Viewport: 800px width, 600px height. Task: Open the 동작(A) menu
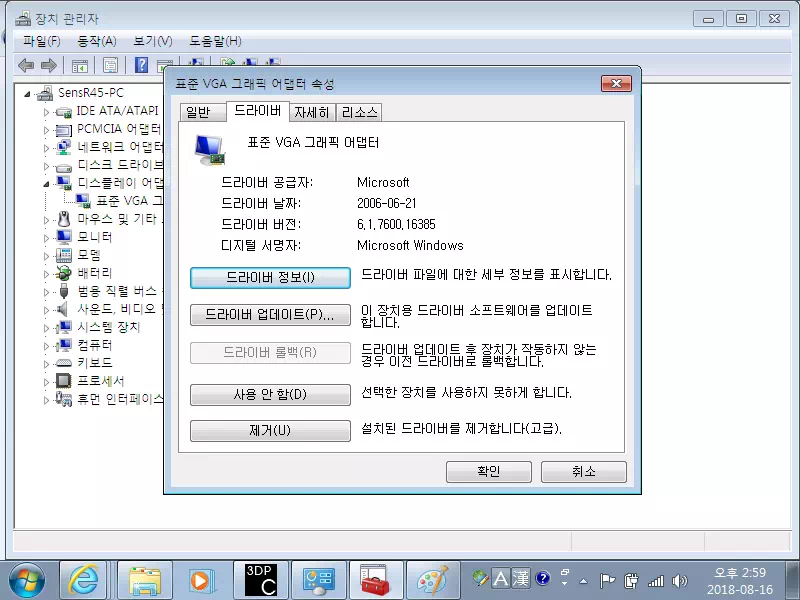click(x=96, y=41)
